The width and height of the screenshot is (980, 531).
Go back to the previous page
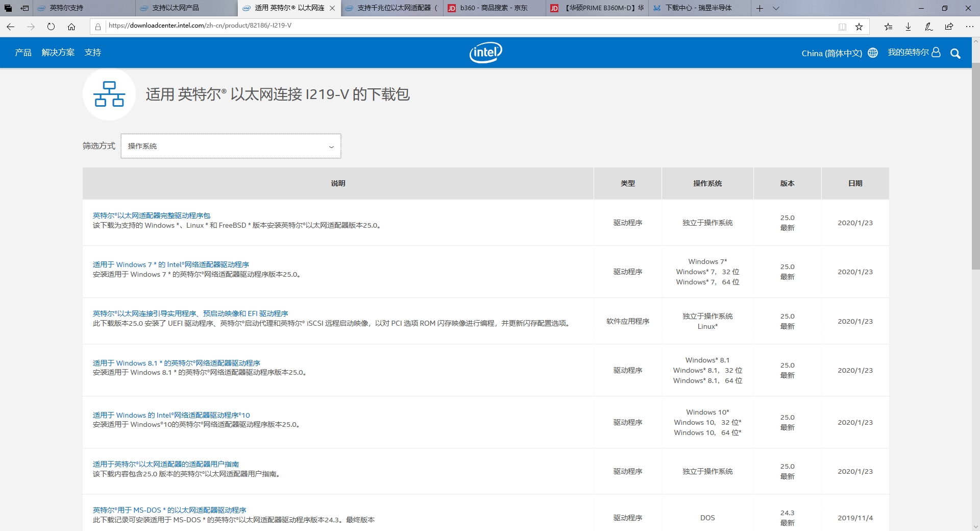[x=10, y=27]
